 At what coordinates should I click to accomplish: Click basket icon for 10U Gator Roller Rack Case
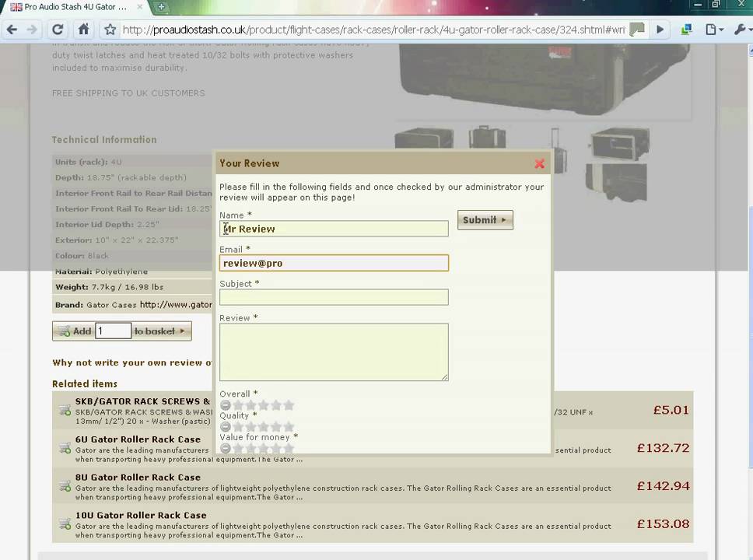coord(65,524)
